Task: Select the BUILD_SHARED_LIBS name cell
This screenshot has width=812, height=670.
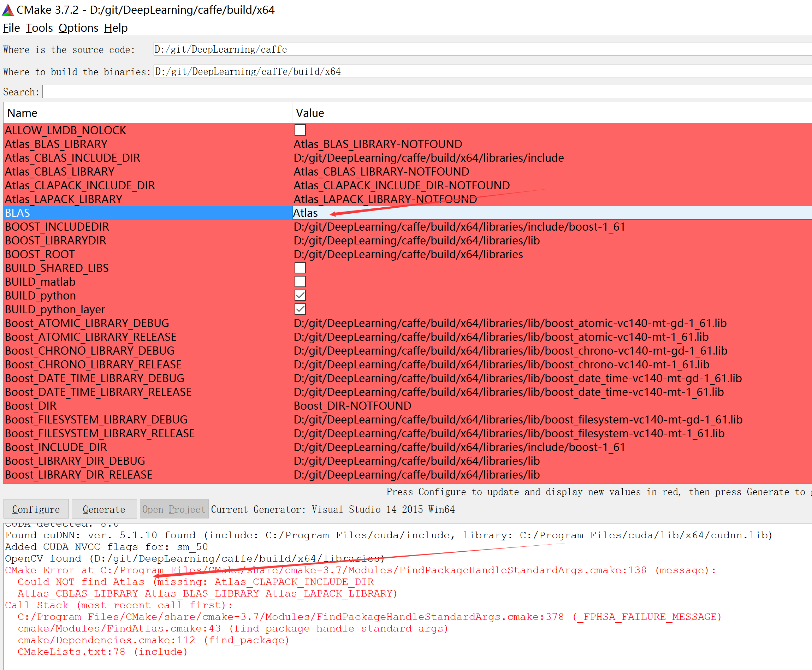Action: [x=147, y=268]
